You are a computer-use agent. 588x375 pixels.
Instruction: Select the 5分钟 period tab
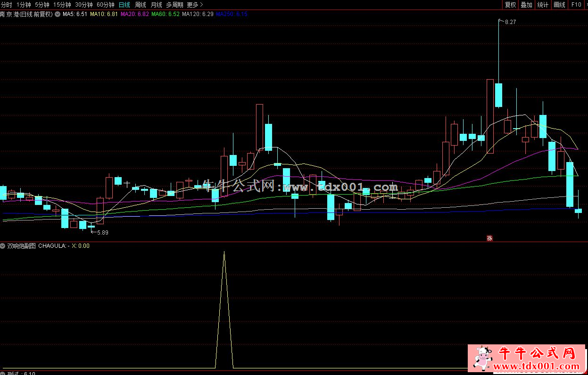(x=42, y=5)
